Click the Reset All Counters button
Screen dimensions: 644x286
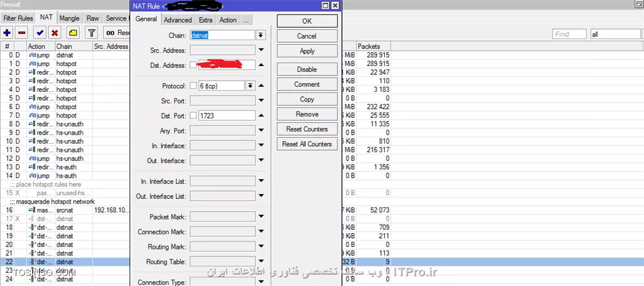(x=307, y=144)
